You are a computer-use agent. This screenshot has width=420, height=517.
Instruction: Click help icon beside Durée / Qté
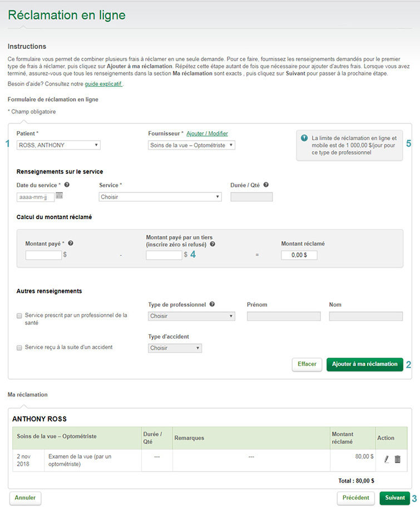click(x=266, y=185)
